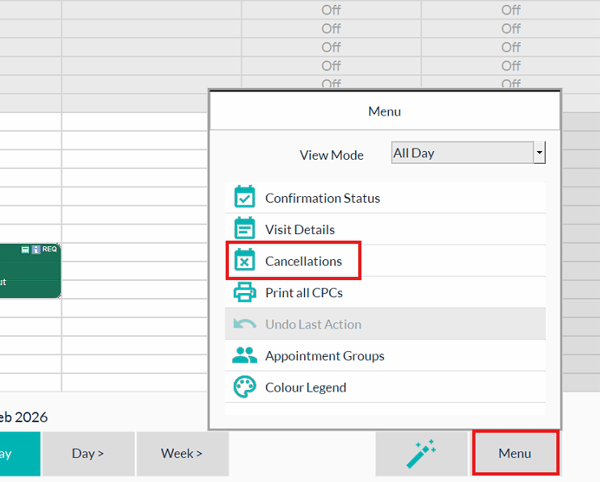The image size is (600, 482).
Task: Open Colour Legend from the menu
Action: pos(305,387)
